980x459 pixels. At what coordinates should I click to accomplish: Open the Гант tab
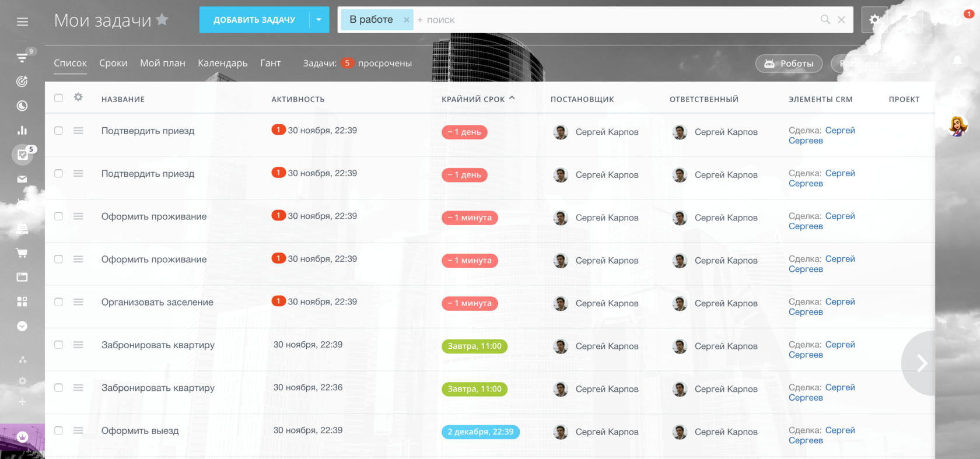271,63
